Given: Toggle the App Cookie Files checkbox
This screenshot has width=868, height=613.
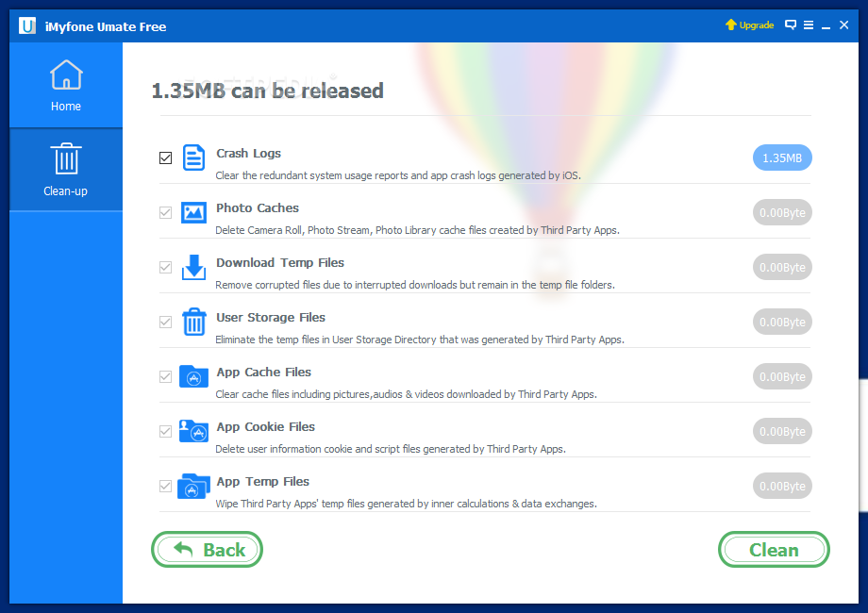Looking at the screenshot, I should 165,432.
